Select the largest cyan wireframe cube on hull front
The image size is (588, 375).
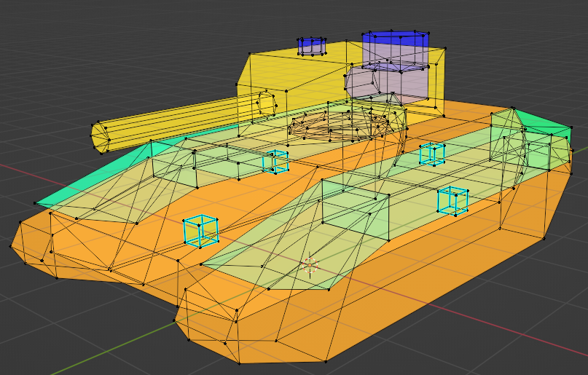point(201,231)
